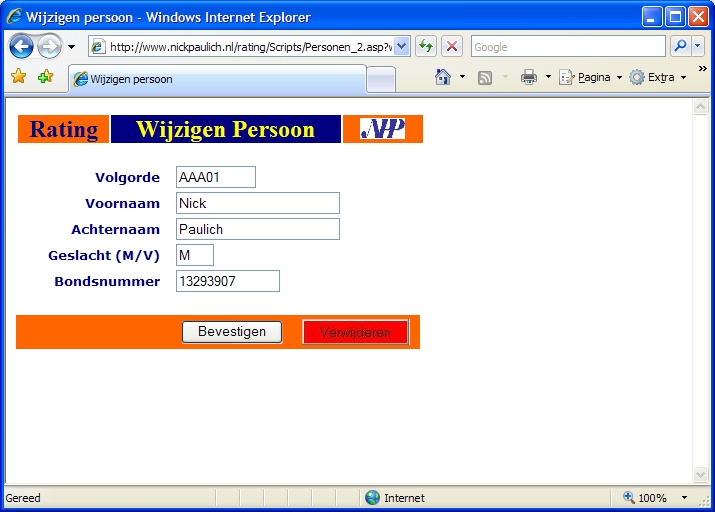Click the browser Back arrow button
Viewport: 715px width, 512px height.
pyautogui.click(x=22, y=47)
